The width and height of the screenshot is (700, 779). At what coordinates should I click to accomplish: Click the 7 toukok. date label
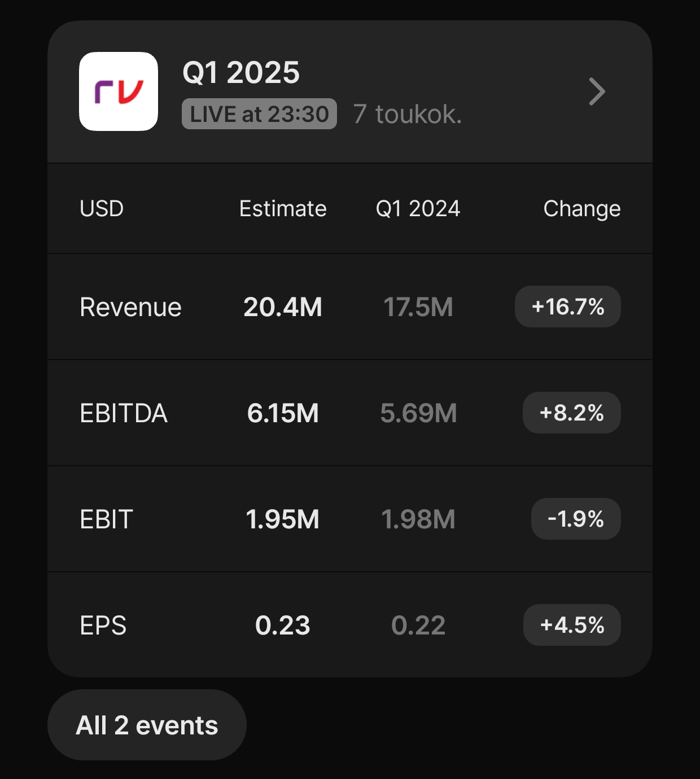[407, 114]
